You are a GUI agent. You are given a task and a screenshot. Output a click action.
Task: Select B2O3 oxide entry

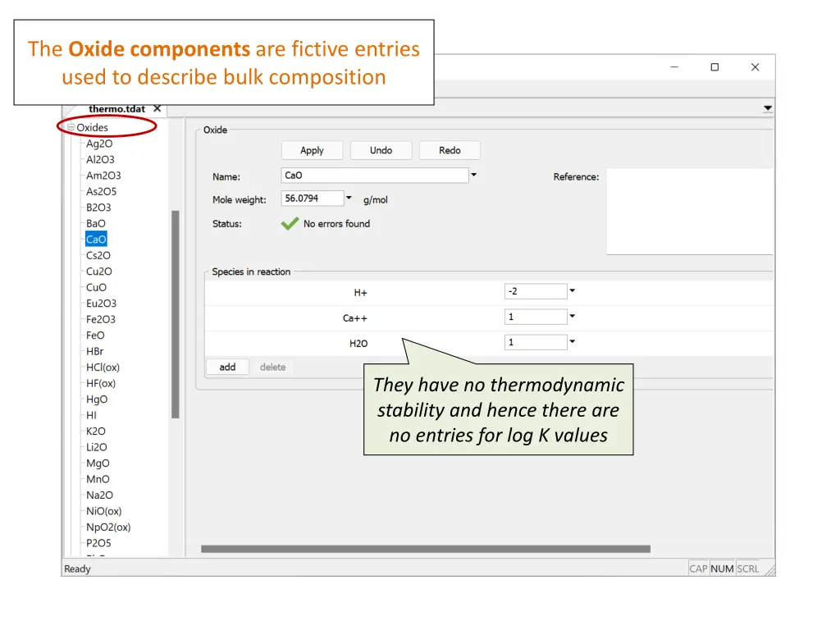[x=98, y=208]
